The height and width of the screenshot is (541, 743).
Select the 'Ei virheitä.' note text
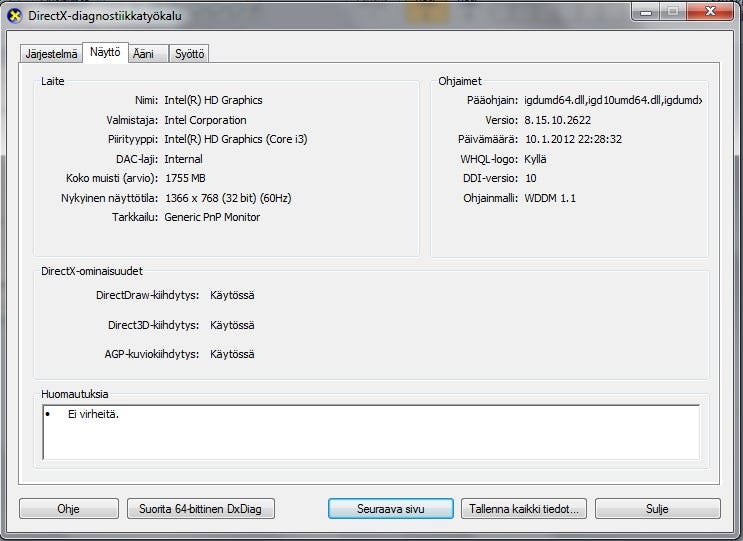(93, 414)
